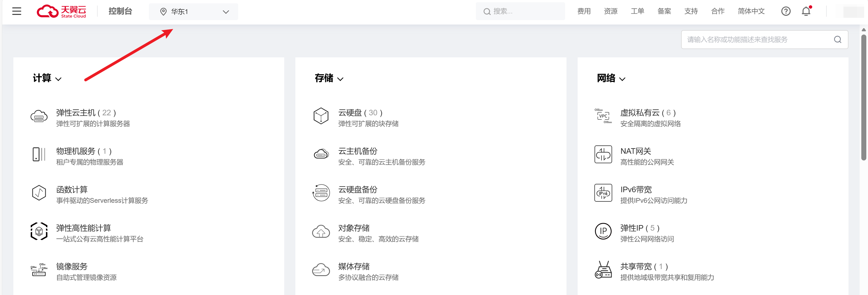Open 弹性高性能计算 service link
This screenshot has width=868, height=295.
point(84,228)
